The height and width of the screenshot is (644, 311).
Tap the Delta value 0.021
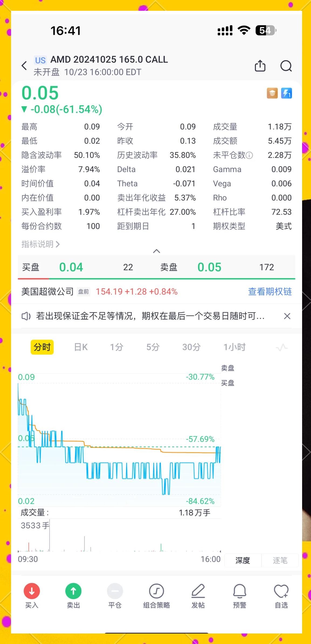click(x=185, y=169)
